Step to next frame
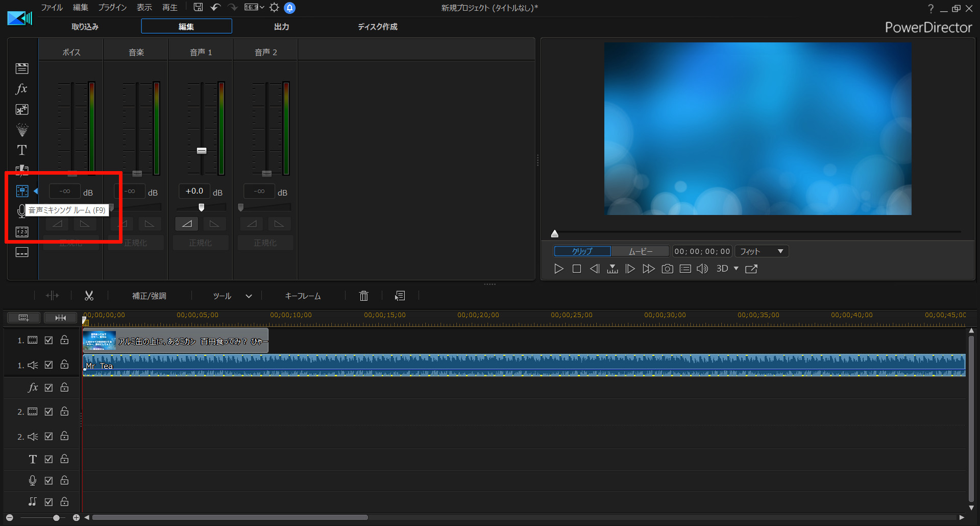 click(x=630, y=269)
